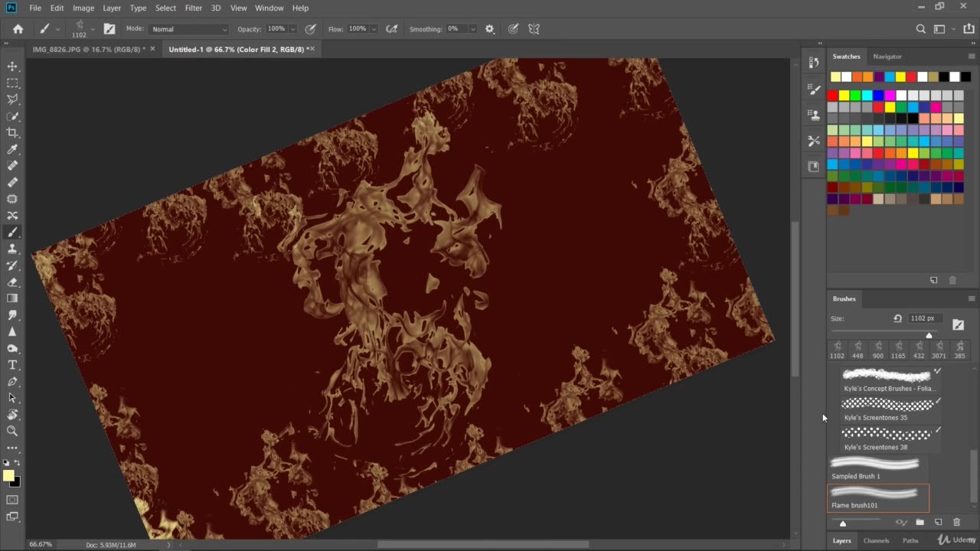Open the Edit Toolbar ellipsis

(12, 448)
